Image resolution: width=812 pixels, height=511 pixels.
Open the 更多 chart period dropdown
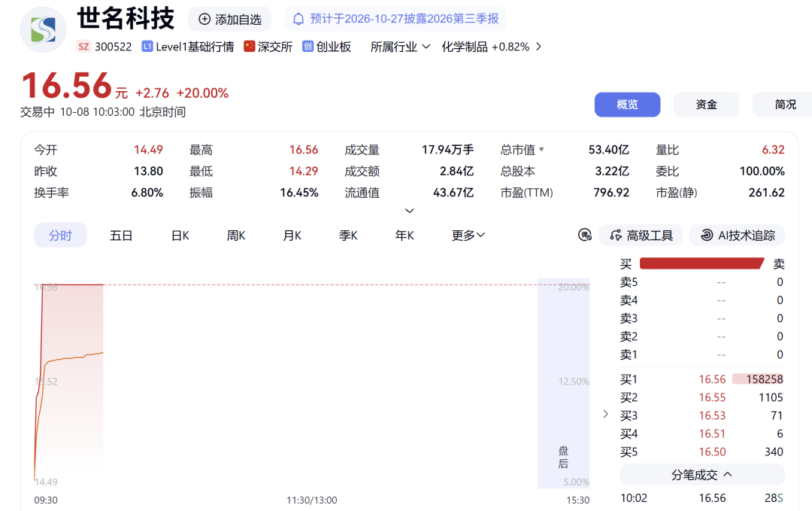coord(468,236)
